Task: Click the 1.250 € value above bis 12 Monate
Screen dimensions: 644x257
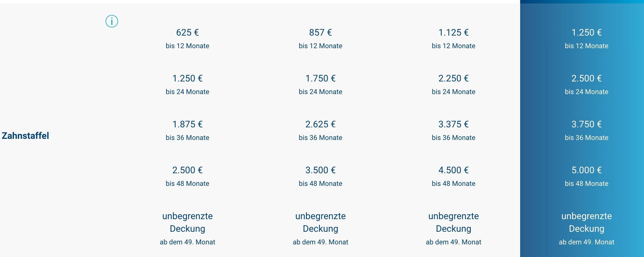Action: pos(587,32)
